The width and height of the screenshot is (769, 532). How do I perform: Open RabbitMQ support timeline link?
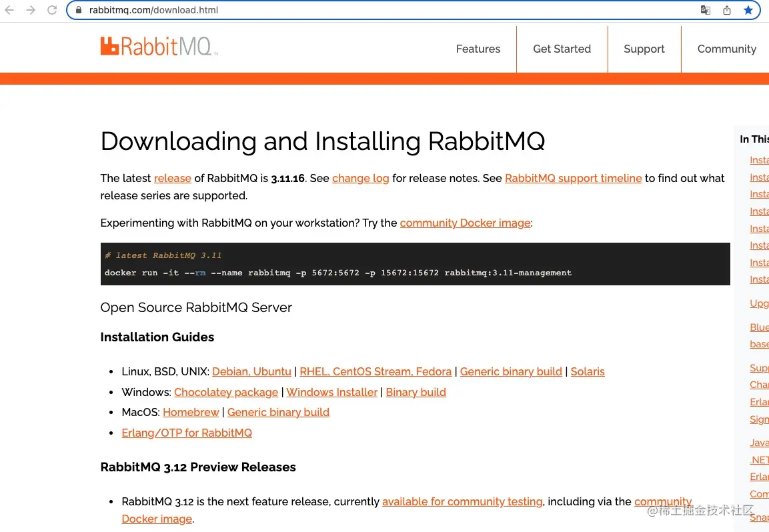pos(574,179)
